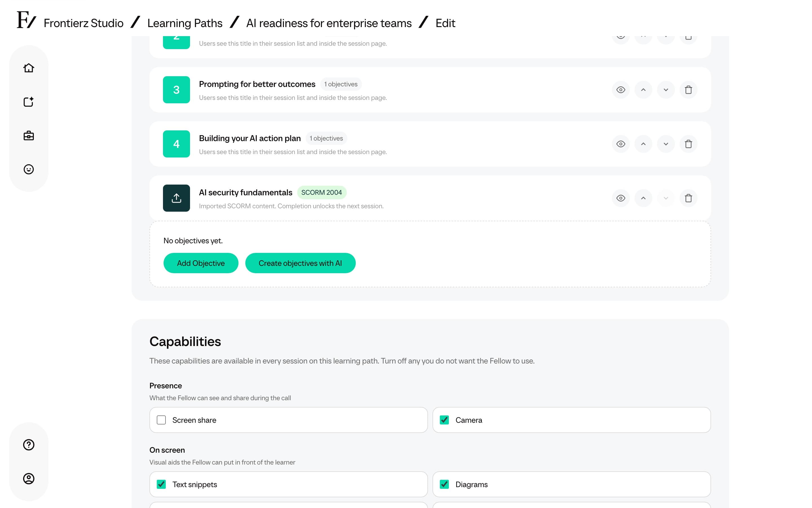Click the SCORM upload icon tile
The image size is (812, 508).
pyautogui.click(x=176, y=198)
